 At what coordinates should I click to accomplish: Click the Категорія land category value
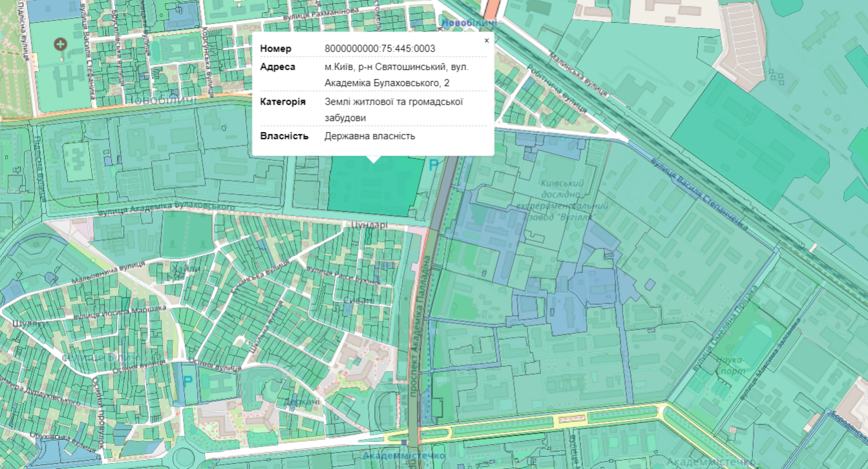[394, 109]
